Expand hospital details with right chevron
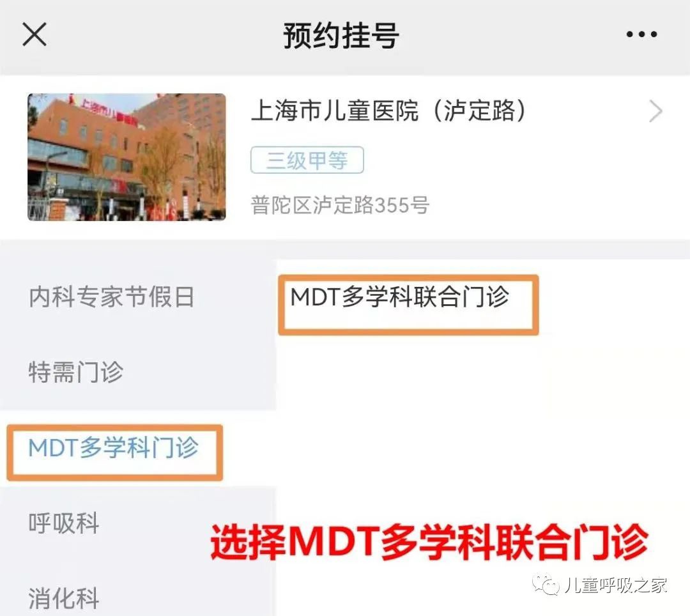 tap(655, 111)
